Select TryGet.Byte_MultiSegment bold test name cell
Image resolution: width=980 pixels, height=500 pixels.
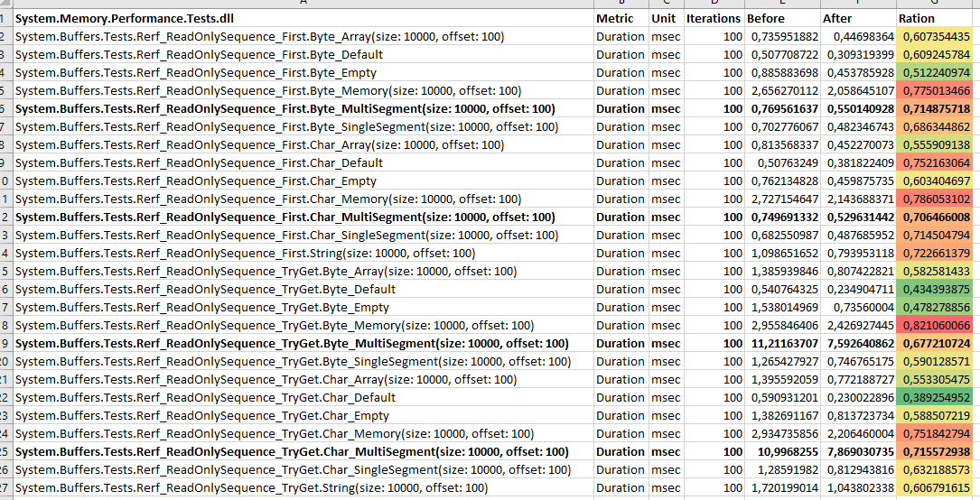coord(303,344)
